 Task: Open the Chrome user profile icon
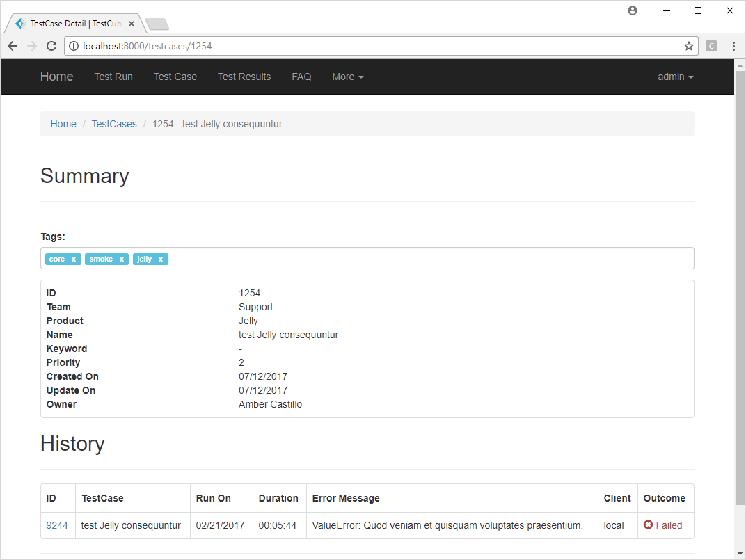[x=633, y=10]
